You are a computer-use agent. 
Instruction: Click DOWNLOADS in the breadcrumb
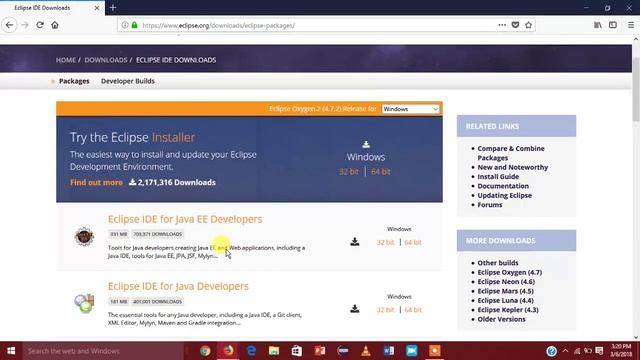tap(106, 60)
